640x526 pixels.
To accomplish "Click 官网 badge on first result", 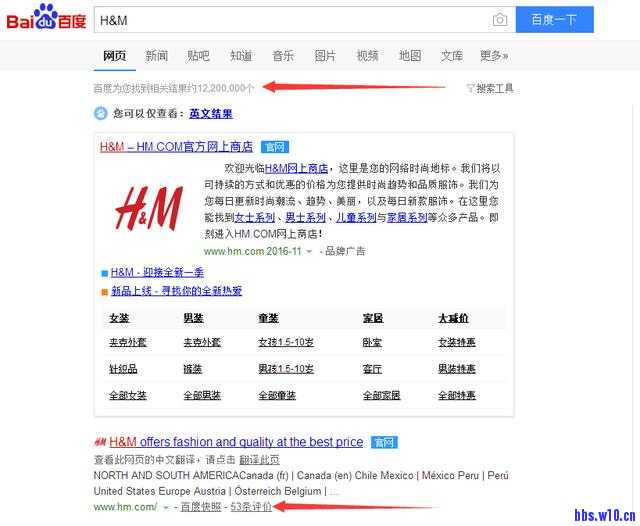I will [275, 147].
